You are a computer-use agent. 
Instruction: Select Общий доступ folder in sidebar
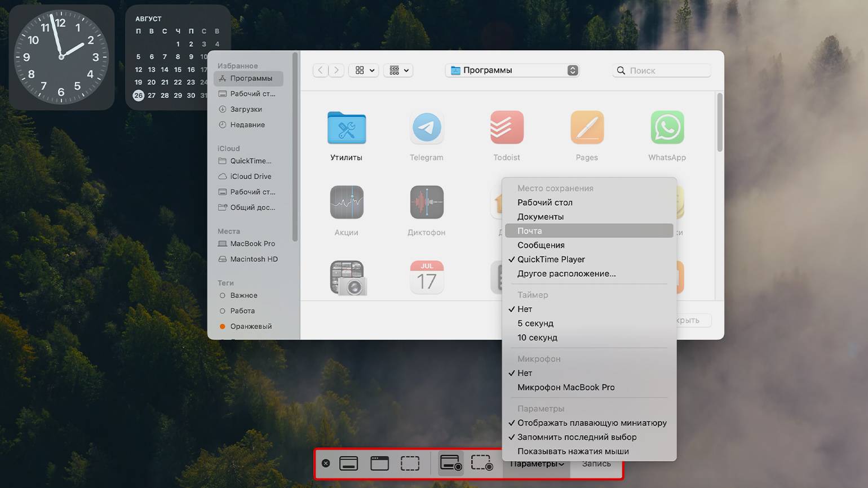click(249, 207)
